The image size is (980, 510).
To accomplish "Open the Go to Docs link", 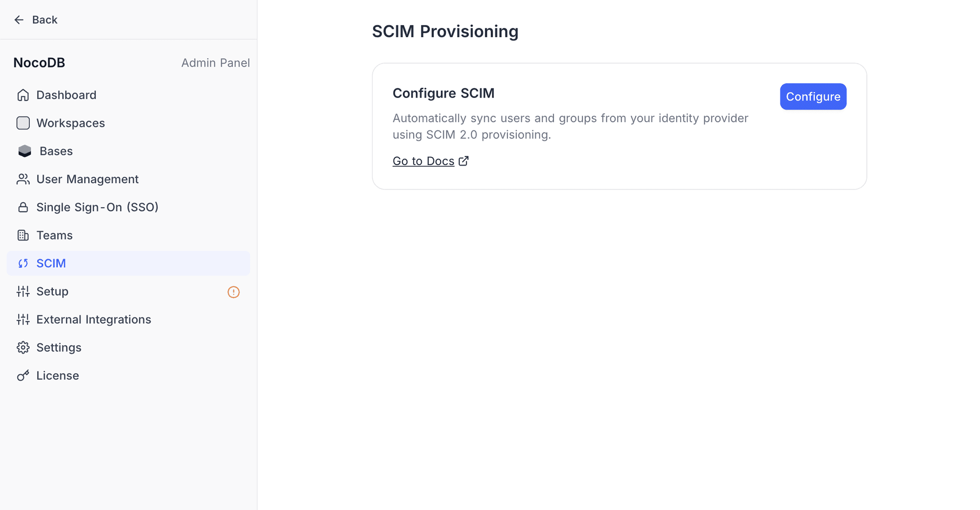I will pyautogui.click(x=423, y=161).
